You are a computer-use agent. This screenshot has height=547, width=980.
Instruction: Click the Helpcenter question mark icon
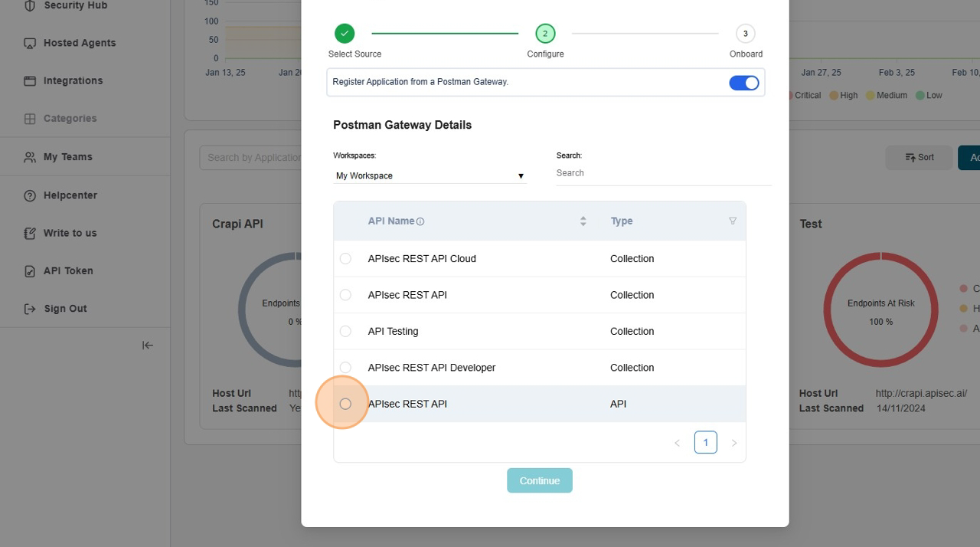(x=30, y=195)
